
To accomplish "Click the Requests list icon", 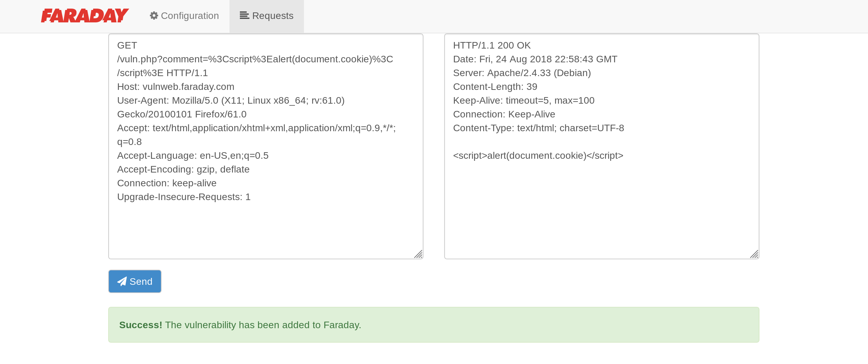I will pyautogui.click(x=244, y=15).
